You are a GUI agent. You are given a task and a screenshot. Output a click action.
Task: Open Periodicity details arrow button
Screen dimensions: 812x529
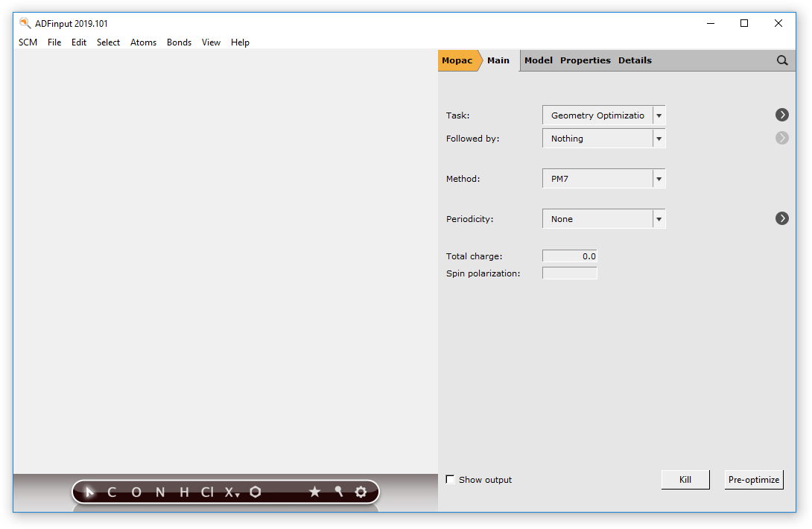[782, 218]
